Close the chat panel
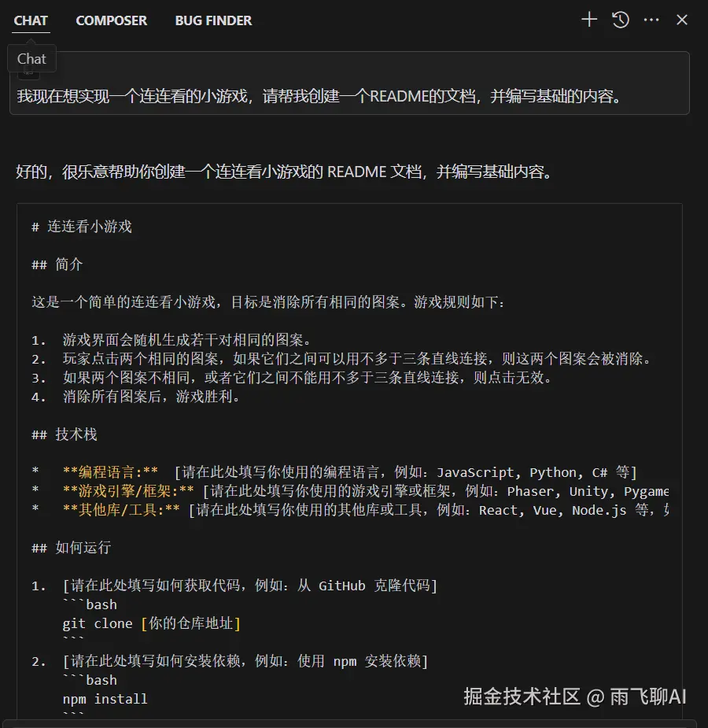 point(682,20)
